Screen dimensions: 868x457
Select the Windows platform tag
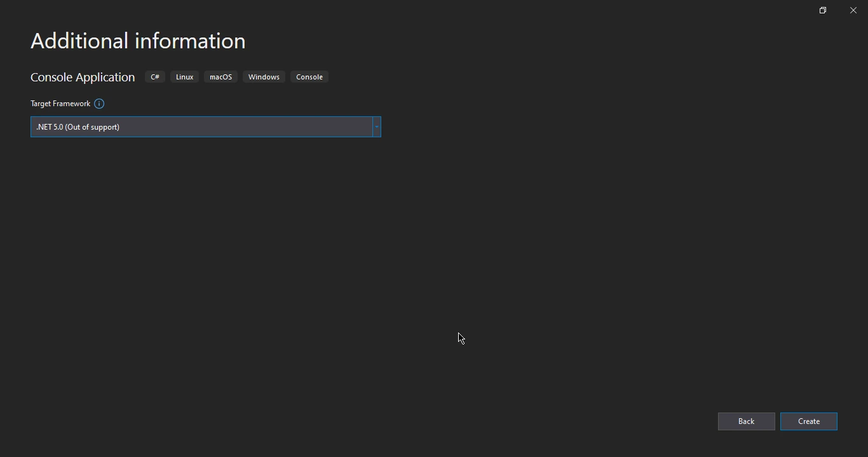[264, 77]
